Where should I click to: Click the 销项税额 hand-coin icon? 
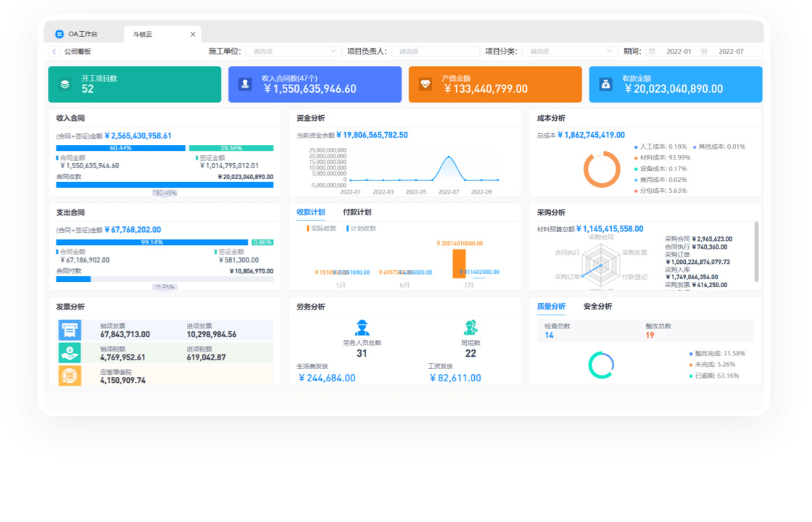[x=70, y=352]
